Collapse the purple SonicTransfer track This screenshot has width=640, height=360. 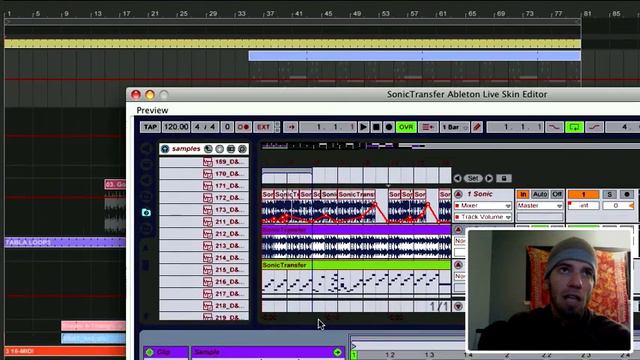(x=458, y=230)
